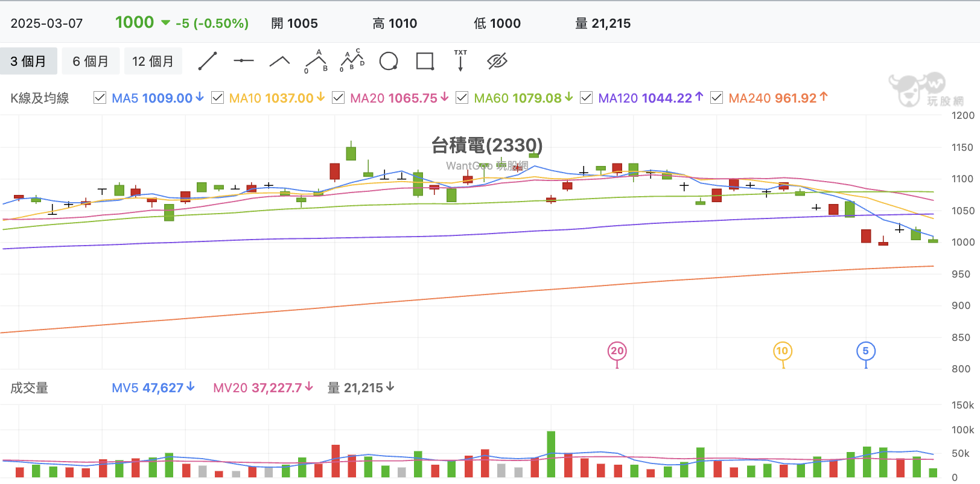Pick the rectangle drawing tool
Image resolution: width=980 pixels, height=484 pixels.
point(425,61)
